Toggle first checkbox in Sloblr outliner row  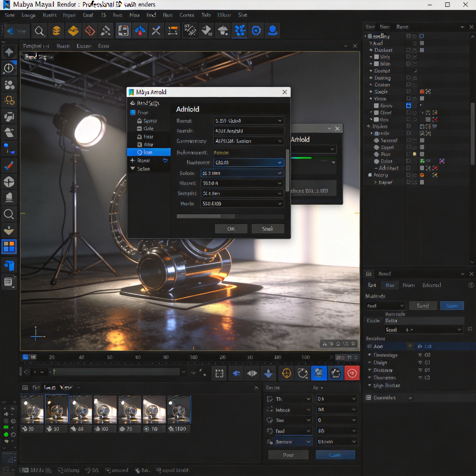coord(408,91)
